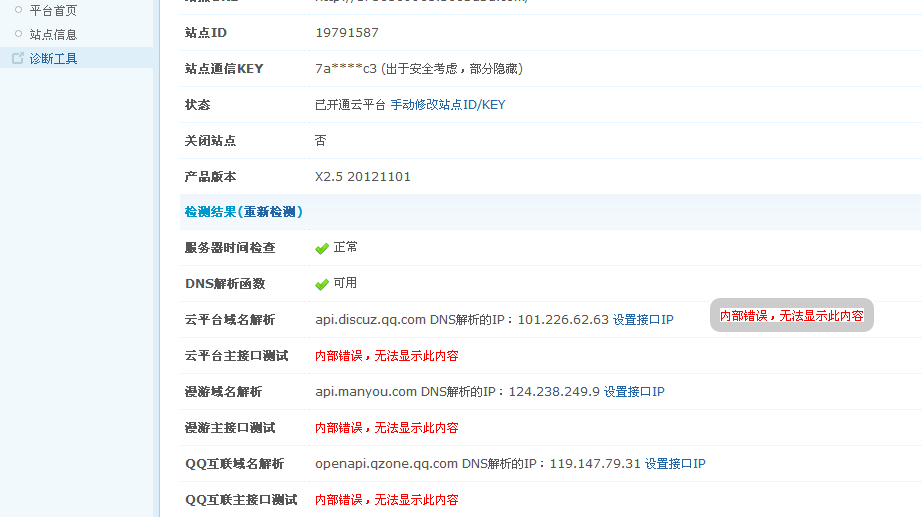Click the green check beside 可用
This screenshot has width=921, height=517.
tap(322, 284)
